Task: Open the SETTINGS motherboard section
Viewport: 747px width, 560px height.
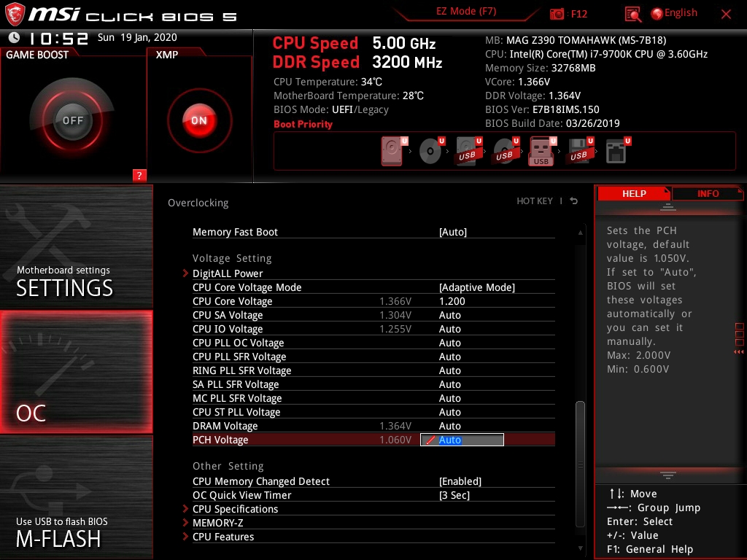Action: 76,246
